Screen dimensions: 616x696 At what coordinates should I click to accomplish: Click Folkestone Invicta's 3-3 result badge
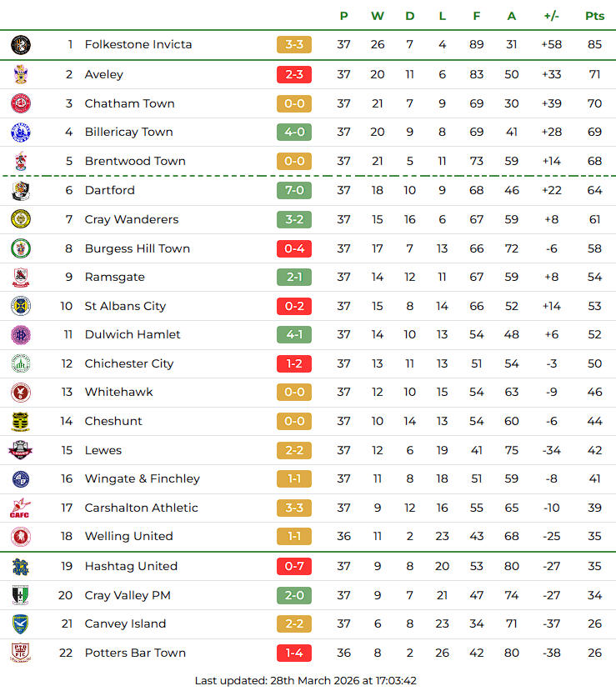[x=294, y=45]
